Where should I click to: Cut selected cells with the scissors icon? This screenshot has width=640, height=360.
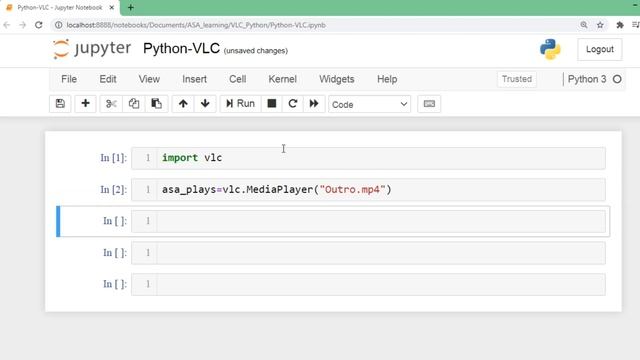(111, 104)
